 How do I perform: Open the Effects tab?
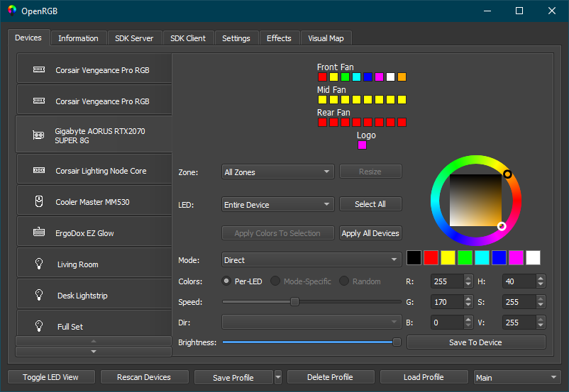pos(279,38)
